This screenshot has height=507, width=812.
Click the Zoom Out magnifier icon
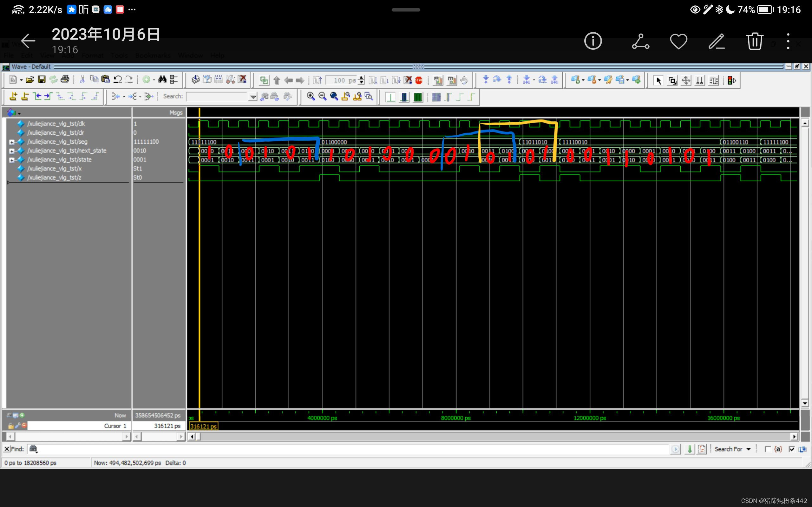[x=323, y=97]
